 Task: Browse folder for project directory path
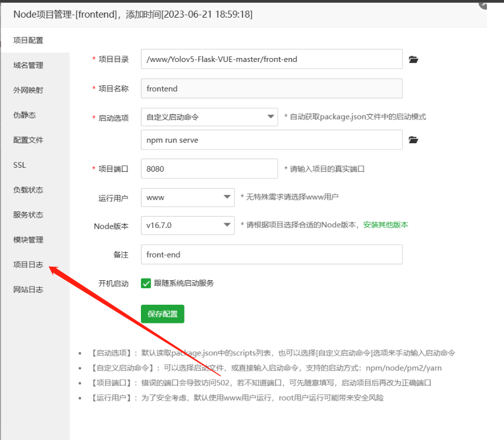[x=413, y=60]
